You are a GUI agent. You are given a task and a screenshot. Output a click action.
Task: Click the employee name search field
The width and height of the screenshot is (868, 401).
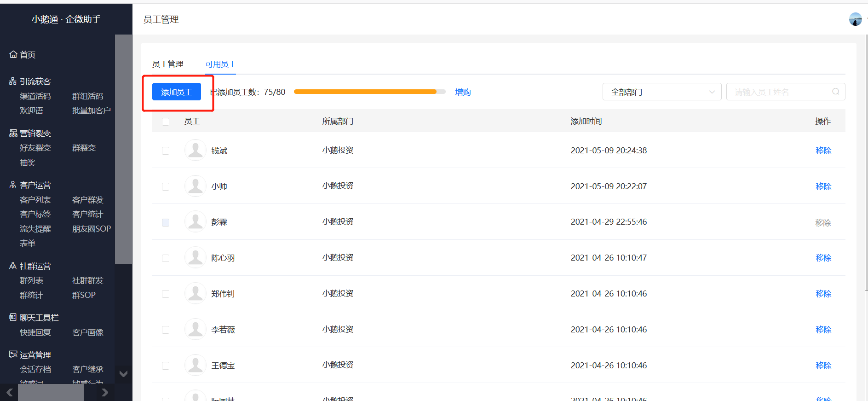click(786, 92)
